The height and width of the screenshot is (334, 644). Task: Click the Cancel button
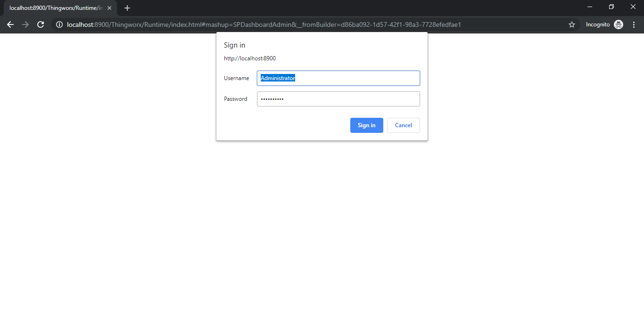click(403, 125)
